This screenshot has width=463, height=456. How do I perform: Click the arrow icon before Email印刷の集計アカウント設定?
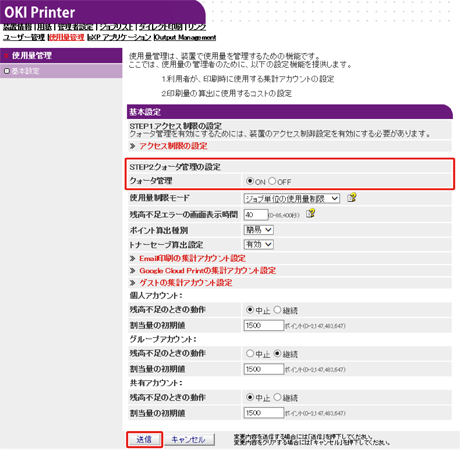133,258
